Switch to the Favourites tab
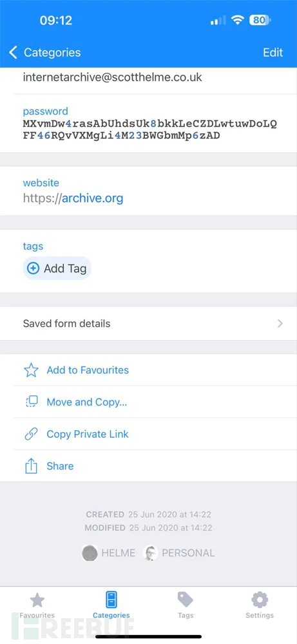Viewport: 297px width, 644px height. (x=37, y=605)
